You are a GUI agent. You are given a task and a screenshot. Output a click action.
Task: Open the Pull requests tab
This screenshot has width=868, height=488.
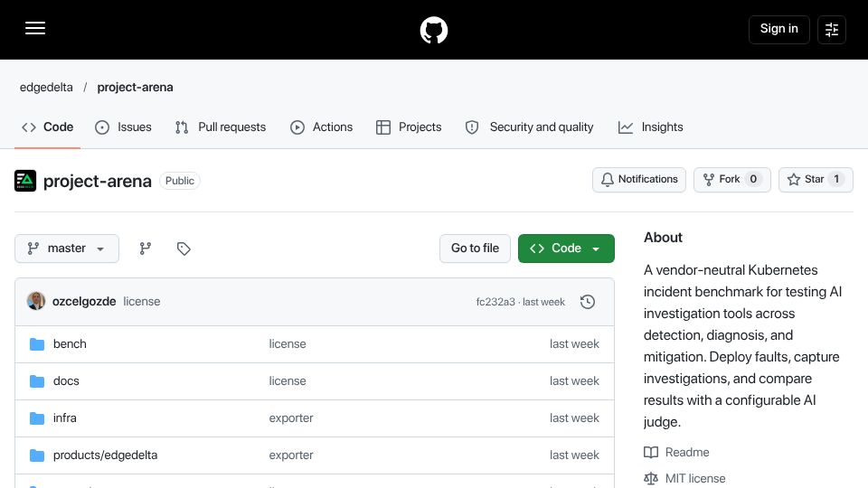coord(221,127)
